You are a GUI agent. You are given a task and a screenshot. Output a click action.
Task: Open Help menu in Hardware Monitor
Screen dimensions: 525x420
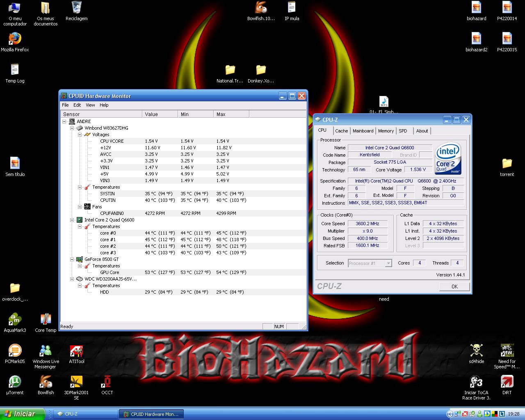click(104, 105)
